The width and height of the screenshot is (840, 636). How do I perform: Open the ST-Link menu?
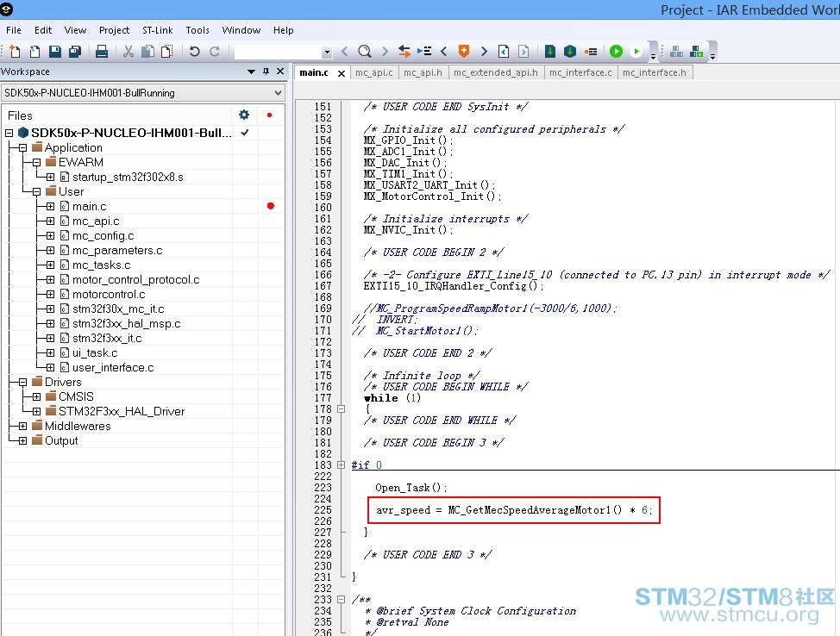click(158, 30)
